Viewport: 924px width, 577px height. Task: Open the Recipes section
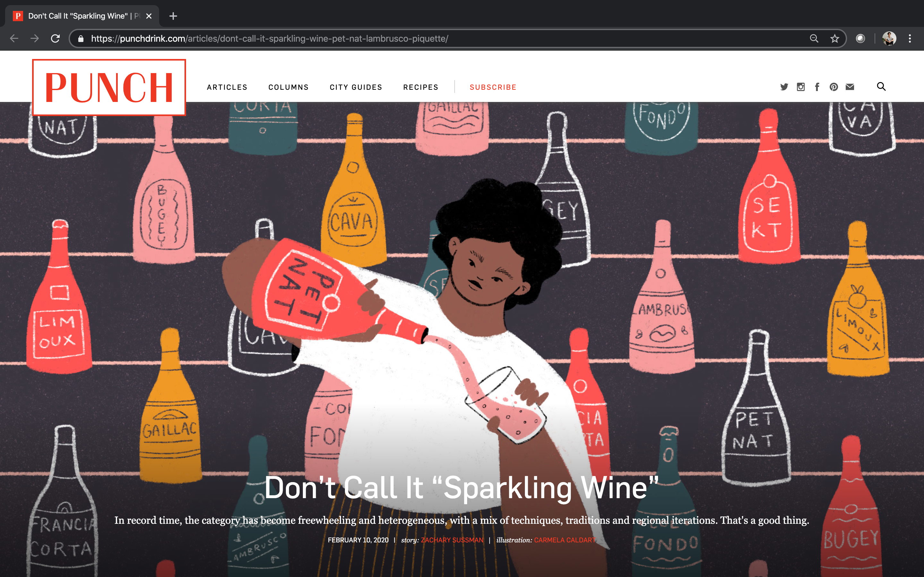click(x=421, y=88)
